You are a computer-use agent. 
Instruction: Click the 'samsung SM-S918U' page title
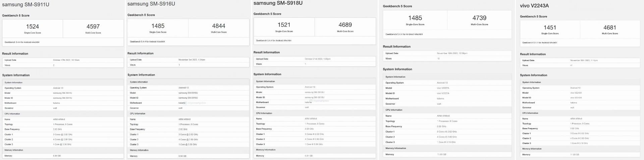point(278,3)
